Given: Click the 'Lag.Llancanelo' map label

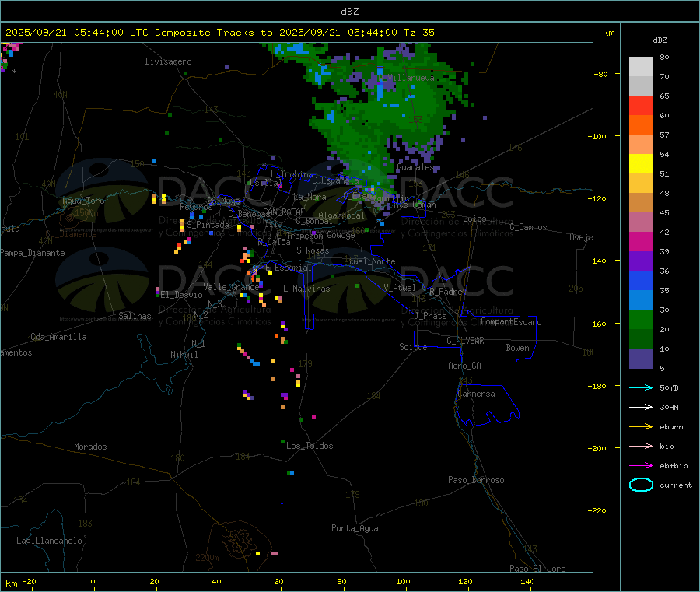Looking at the screenshot, I should (50, 541).
